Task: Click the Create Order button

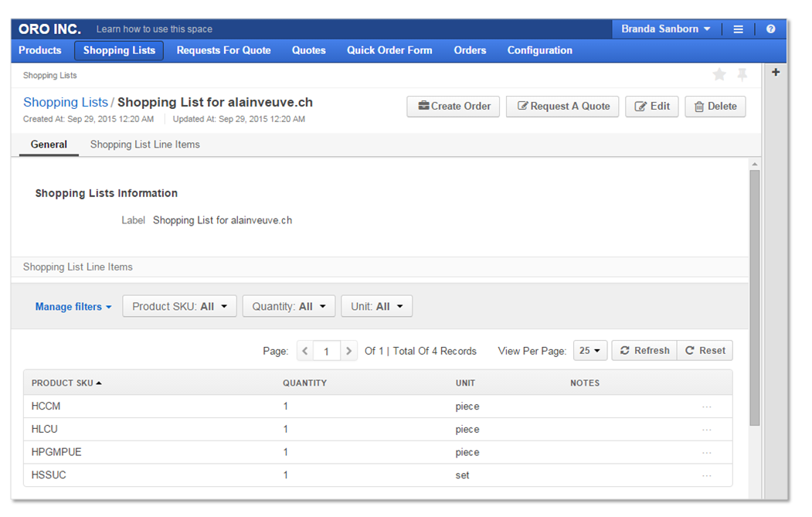Action: pyautogui.click(x=454, y=107)
